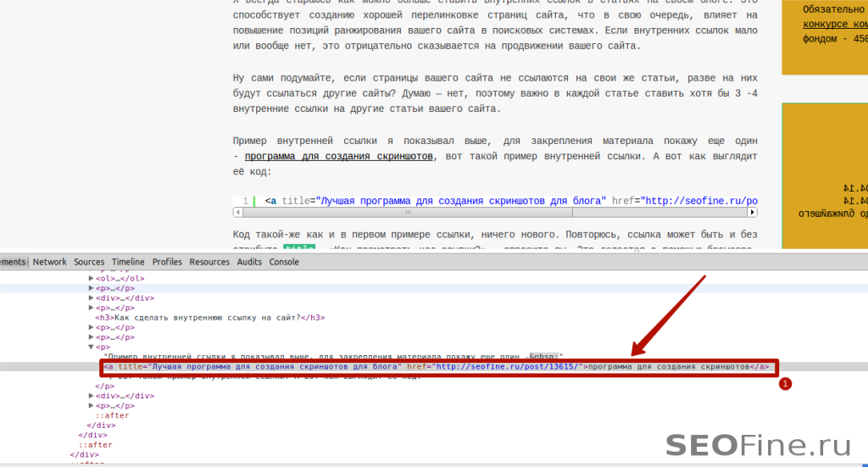Select the closing </p> tag row

click(104, 386)
